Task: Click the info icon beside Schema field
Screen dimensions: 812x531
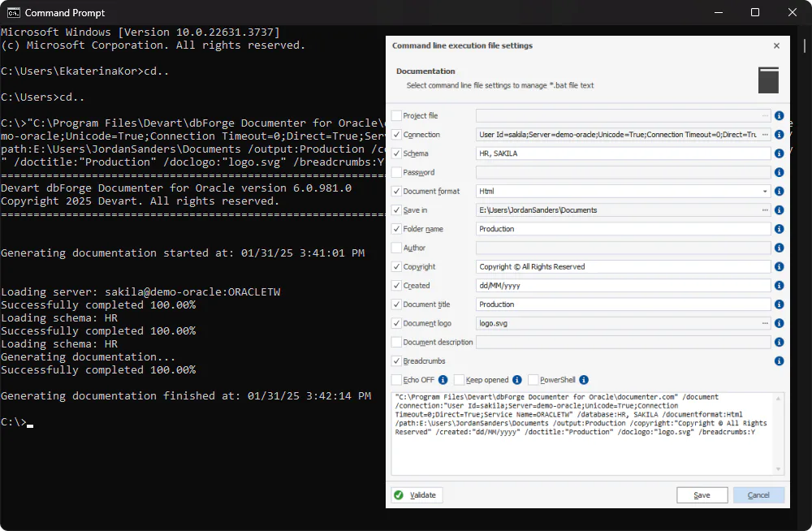Action: tap(779, 153)
